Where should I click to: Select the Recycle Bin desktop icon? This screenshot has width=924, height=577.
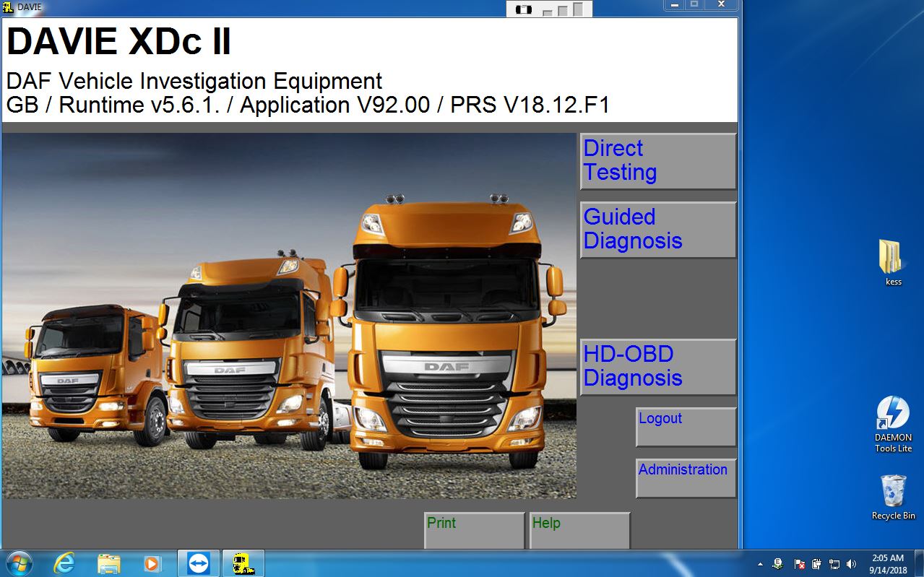(x=893, y=497)
